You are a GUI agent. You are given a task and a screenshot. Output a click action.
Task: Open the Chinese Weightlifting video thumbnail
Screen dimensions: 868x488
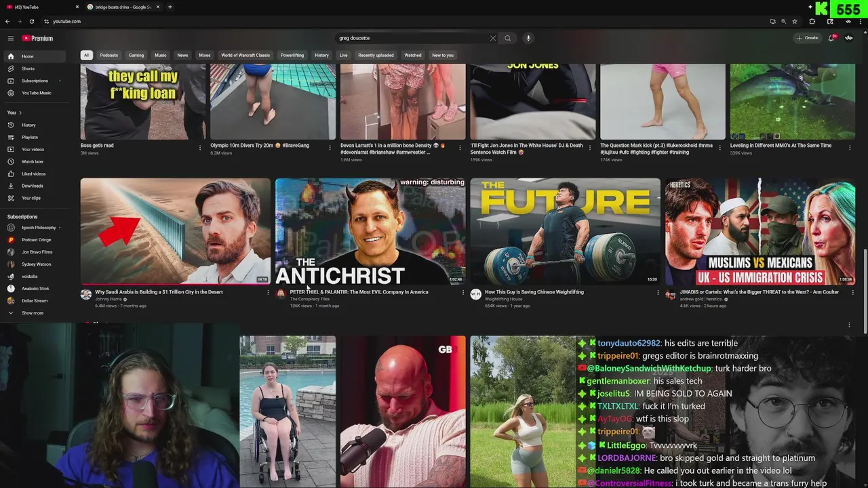[565, 231]
